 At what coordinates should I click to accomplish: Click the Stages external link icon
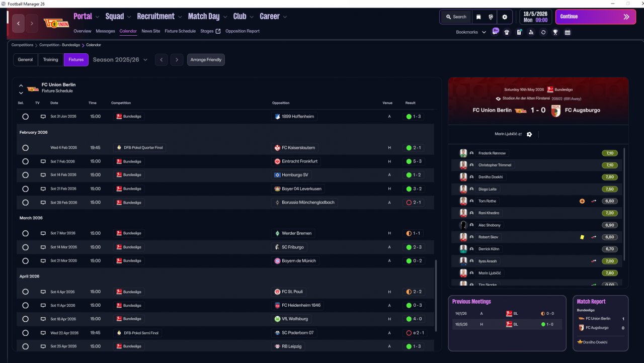click(218, 31)
